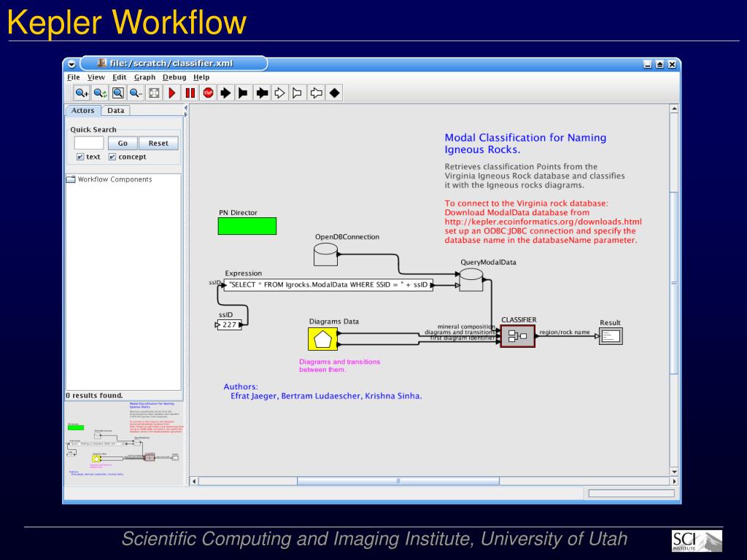
Task: Click the Zoom Fit magnifier icon
Action: pos(118,93)
